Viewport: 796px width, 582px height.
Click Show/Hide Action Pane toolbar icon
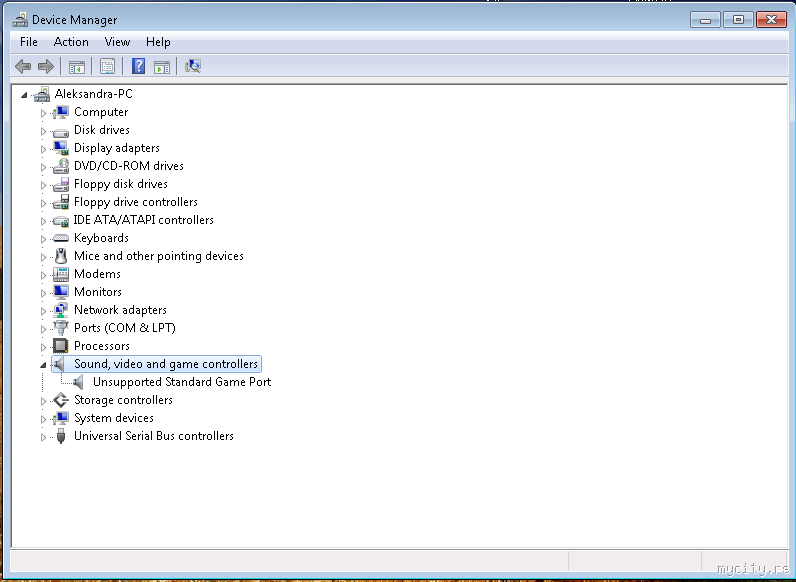coord(162,67)
